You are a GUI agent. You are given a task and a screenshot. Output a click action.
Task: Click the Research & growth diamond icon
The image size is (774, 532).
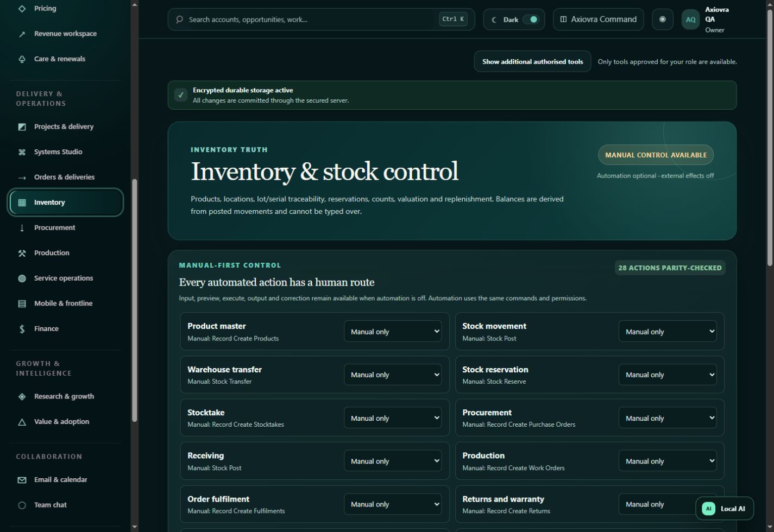coord(22,397)
